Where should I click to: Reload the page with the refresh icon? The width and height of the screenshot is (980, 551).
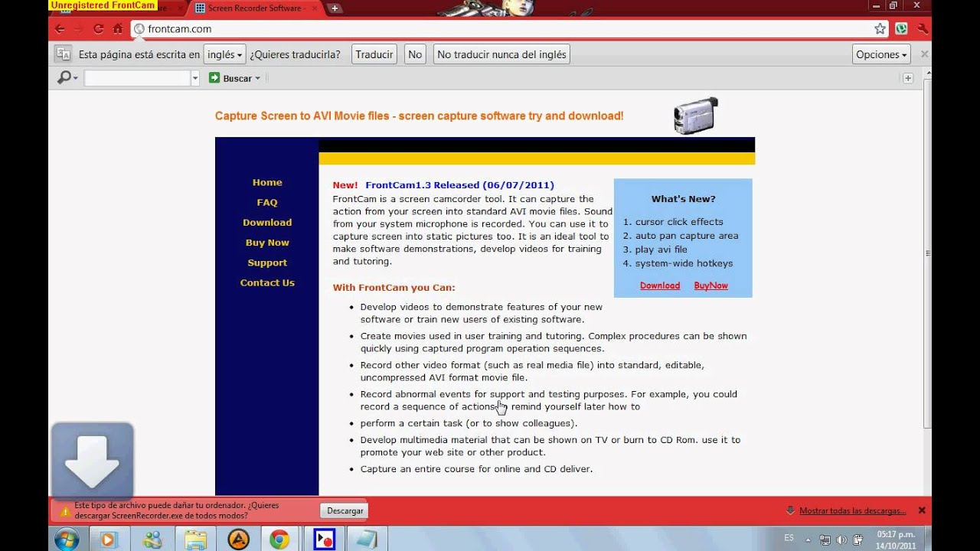(x=98, y=29)
